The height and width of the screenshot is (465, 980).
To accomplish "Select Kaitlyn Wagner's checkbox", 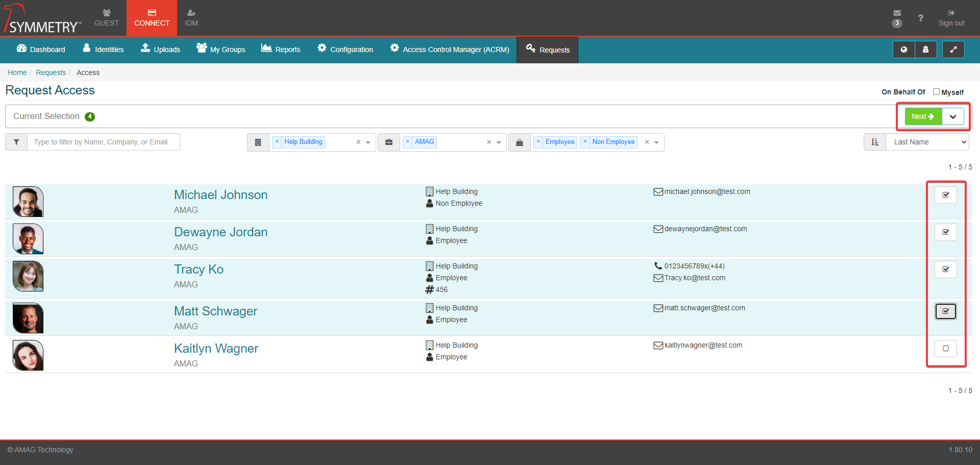I will click(945, 349).
